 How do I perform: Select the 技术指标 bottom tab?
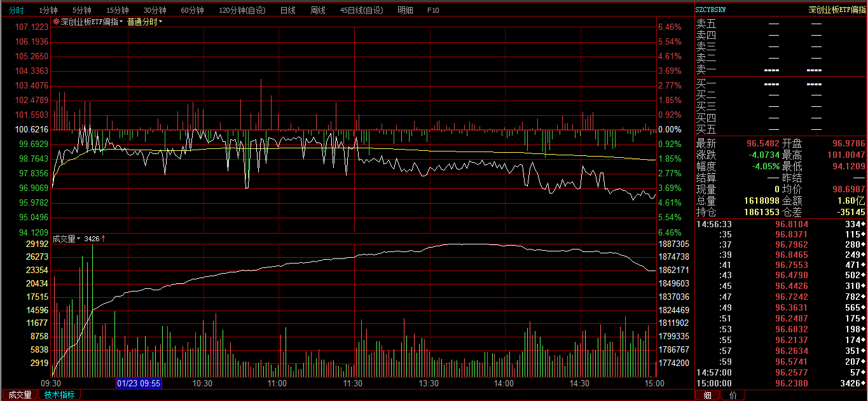coord(59,395)
